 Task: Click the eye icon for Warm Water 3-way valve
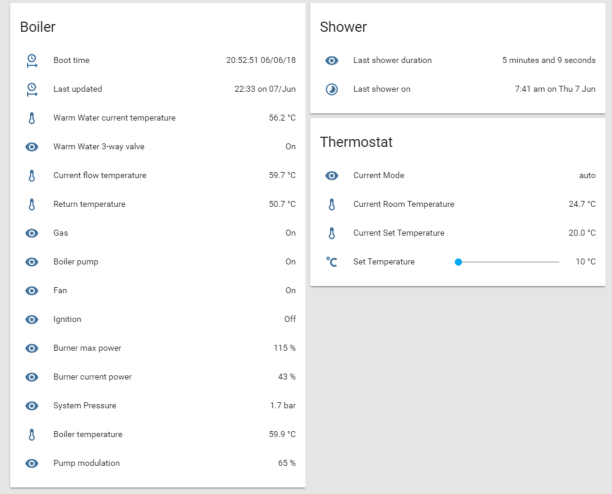pos(32,147)
